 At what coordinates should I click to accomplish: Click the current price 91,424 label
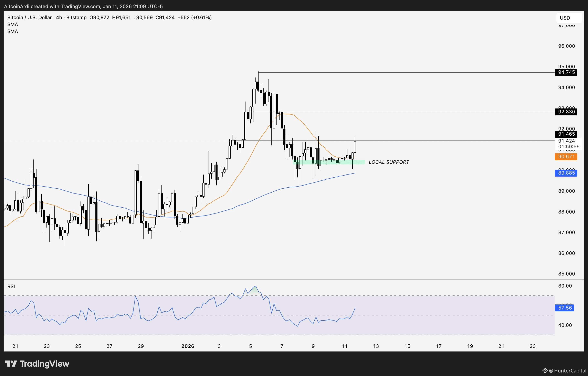click(567, 141)
